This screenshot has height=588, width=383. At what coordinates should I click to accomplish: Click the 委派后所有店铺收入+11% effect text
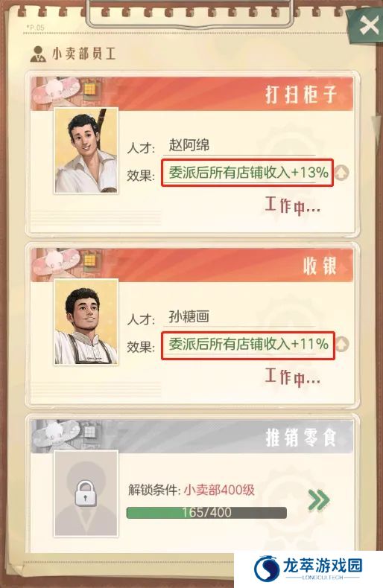pos(248,344)
